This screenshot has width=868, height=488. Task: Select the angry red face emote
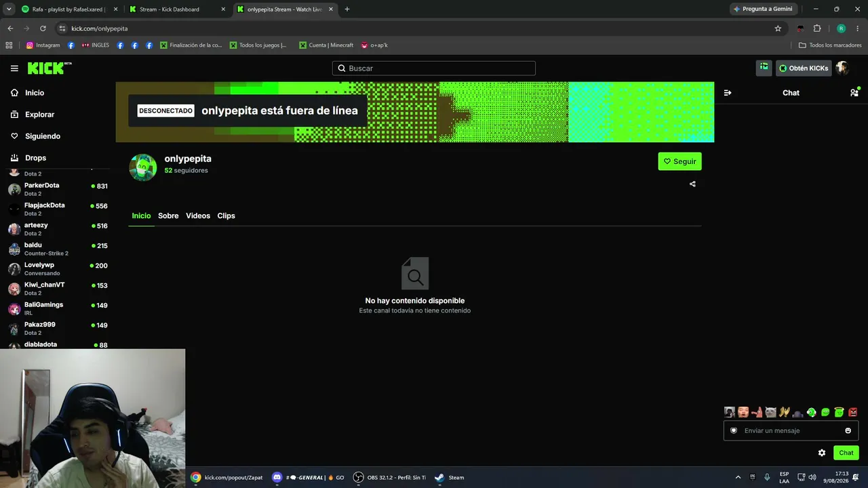[853, 412]
